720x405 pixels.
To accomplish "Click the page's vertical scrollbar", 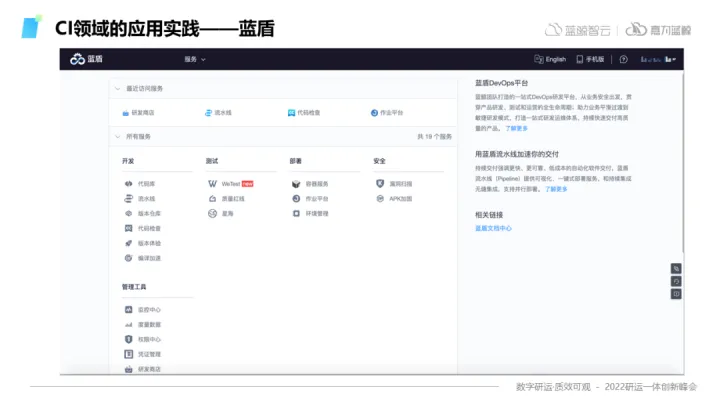I will 683,161.
